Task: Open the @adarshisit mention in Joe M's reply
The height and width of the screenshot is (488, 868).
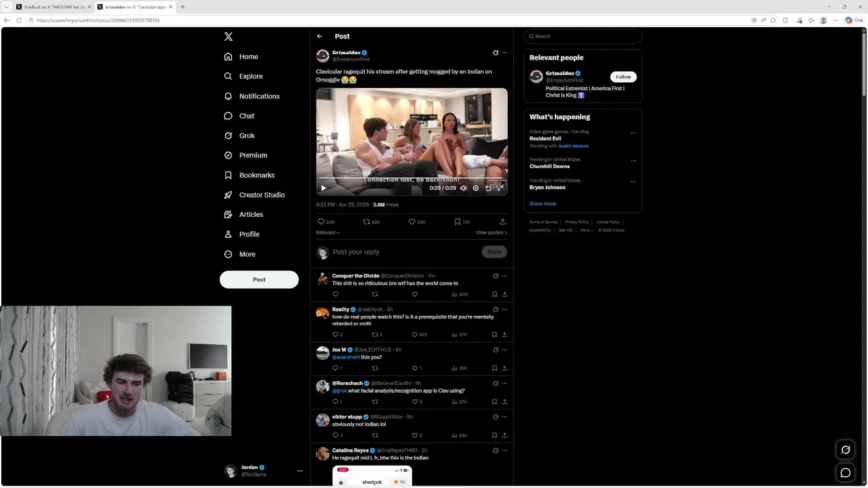Action: point(346,357)
